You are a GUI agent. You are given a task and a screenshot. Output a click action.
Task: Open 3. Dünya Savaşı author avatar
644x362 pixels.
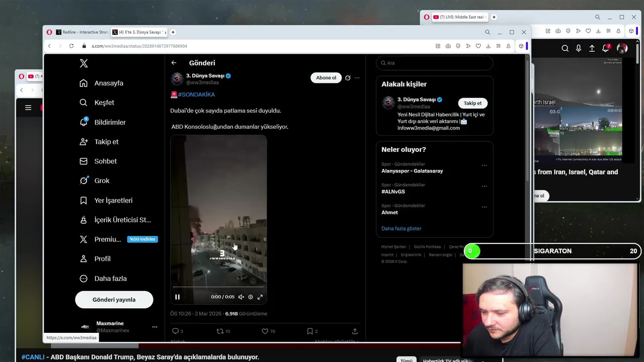(177, 78)
